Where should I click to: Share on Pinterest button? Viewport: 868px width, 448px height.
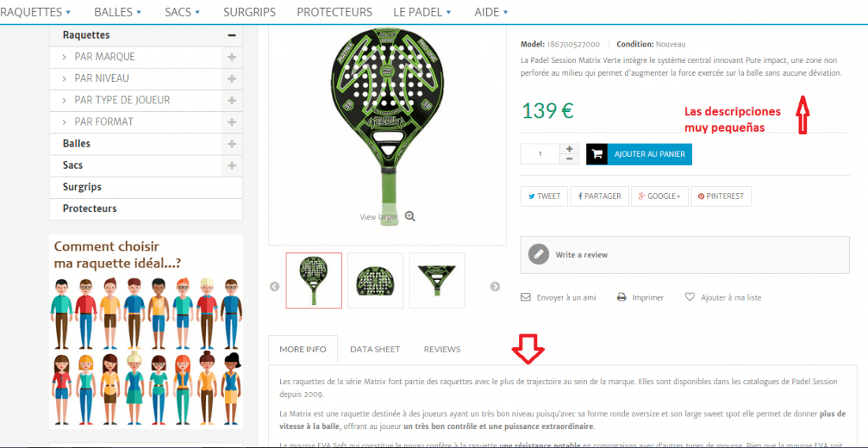coord(720,196)
